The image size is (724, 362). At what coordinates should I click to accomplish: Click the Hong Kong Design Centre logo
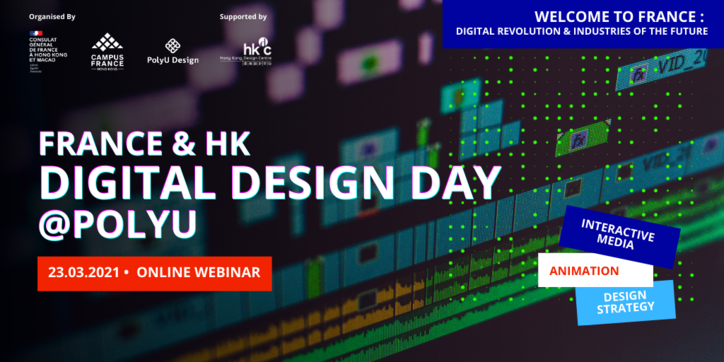(246, 51)
